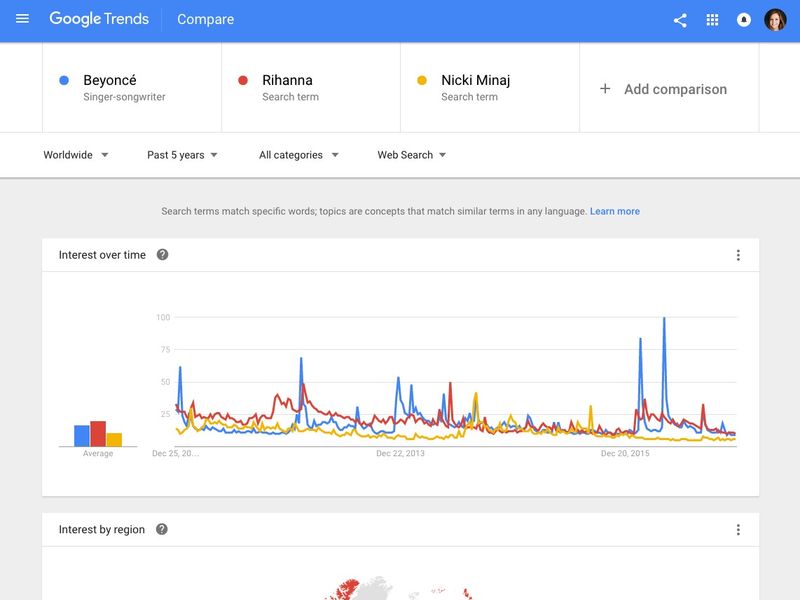This screenshot has height=600, width=800.
Task: Open the notifications bell icon
Action: click(744, 20)
